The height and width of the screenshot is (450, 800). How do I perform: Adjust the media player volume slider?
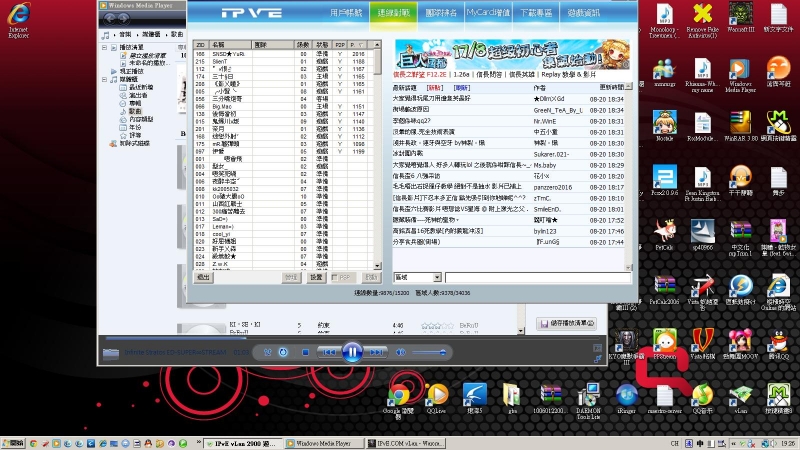click(x=432, y=352)
